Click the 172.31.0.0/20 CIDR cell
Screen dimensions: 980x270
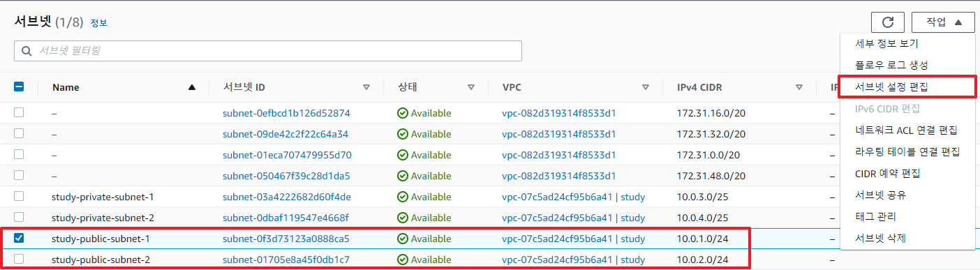pyautogui.click(x=708, y=155)
